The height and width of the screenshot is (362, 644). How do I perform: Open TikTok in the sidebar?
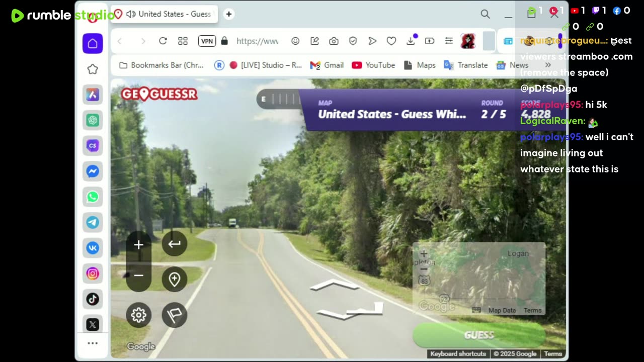[93, 299]
